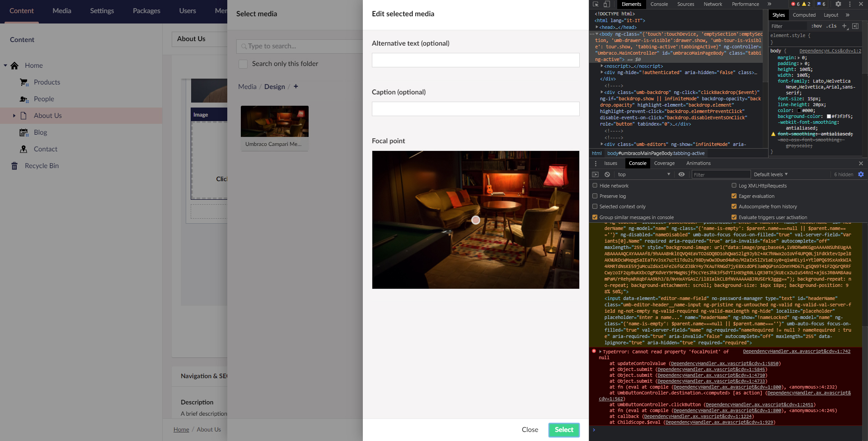Switch to DevTools Network tab

[x=713, y=4]
